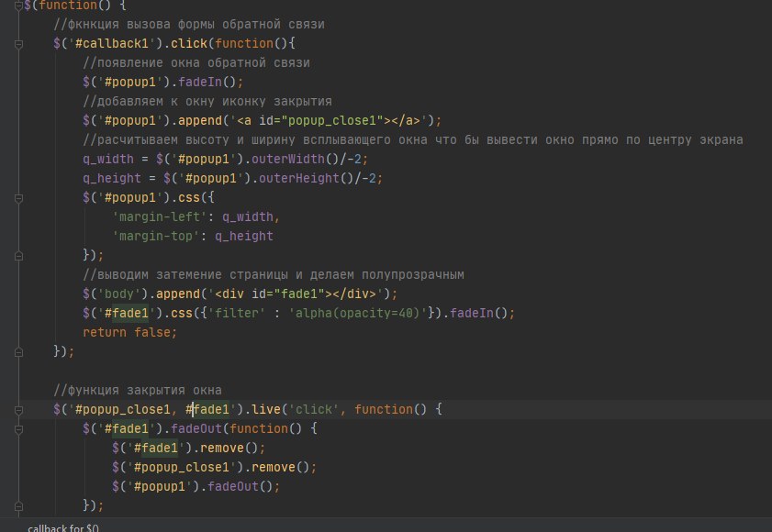Screen dimensions: 772x532
Task: Click fadeOut on the $('#fade1').fadeOut line
Action: click(x=196, y=428)
